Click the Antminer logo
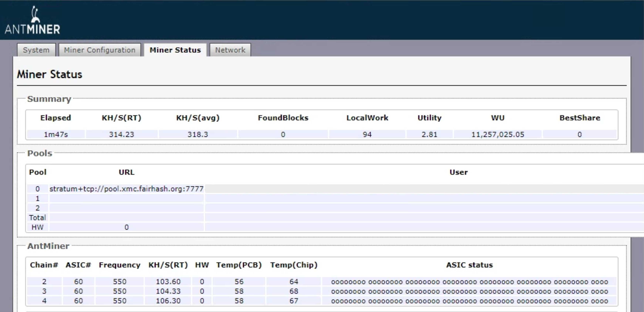The width and height of the screenshot is (644, 312). coord(32,20)
